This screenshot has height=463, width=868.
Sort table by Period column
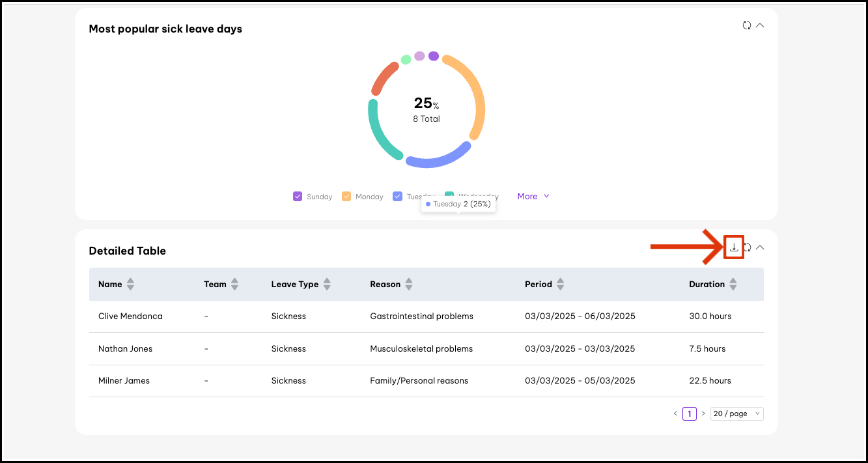560,284
